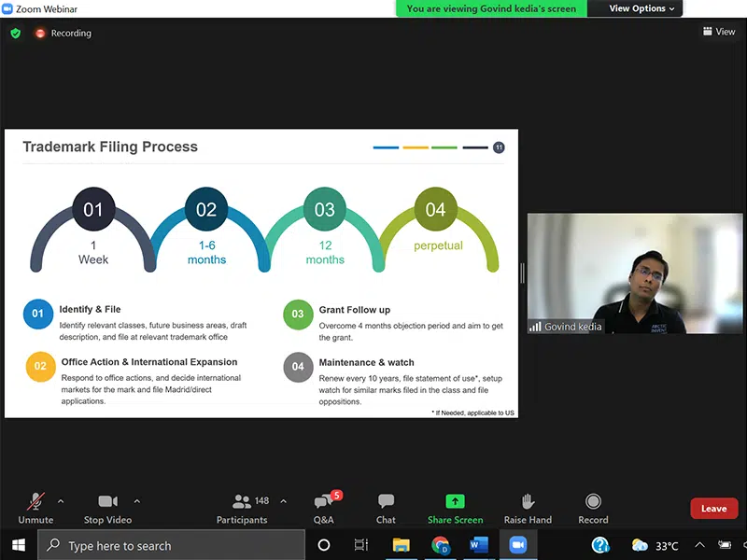
Task: Expand audio options arrow beside Unmute
Action: click(61, 501)
